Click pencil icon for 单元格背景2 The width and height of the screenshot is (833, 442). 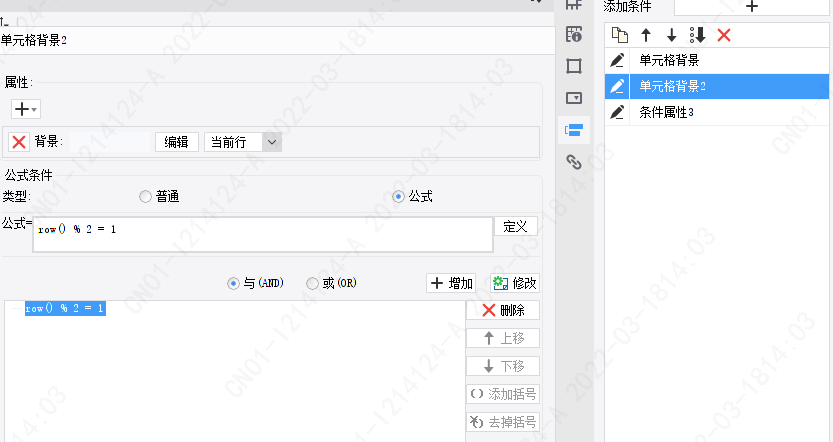point(617,86)
